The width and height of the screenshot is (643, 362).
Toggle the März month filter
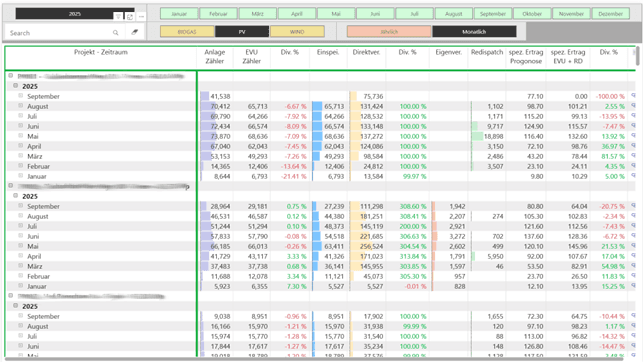258,14
